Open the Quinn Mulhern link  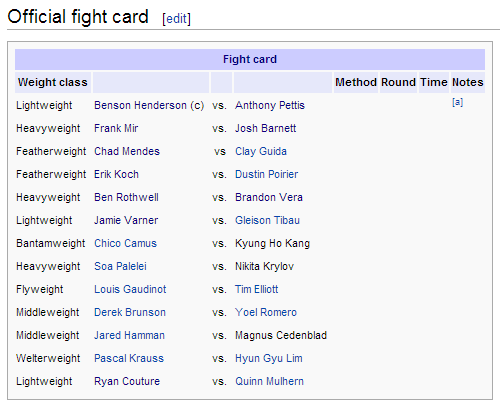[270, 381]
